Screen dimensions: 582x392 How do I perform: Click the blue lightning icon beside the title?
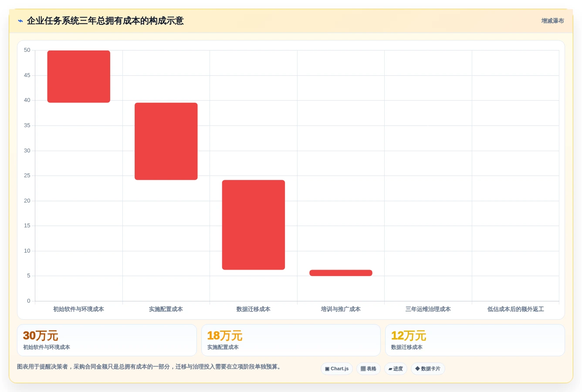(20, 21)
